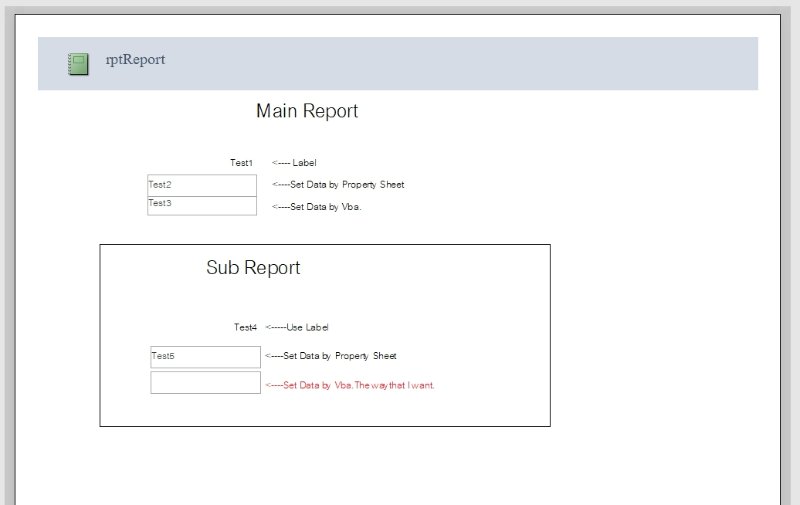The image size is (800, 505).
Task: Click Set Data by Property Sheet beside Test2
Action: point(338,185)
